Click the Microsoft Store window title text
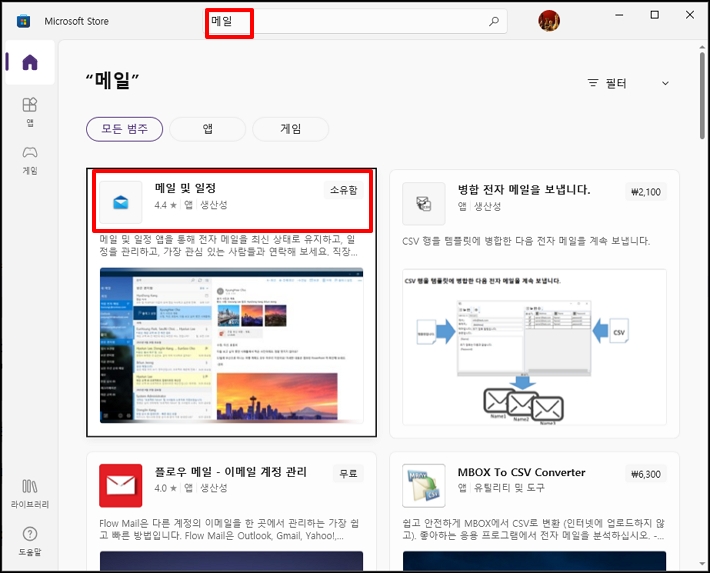This screenshot has width=710, height=573. pyautogui.click(x=77, y=21)
